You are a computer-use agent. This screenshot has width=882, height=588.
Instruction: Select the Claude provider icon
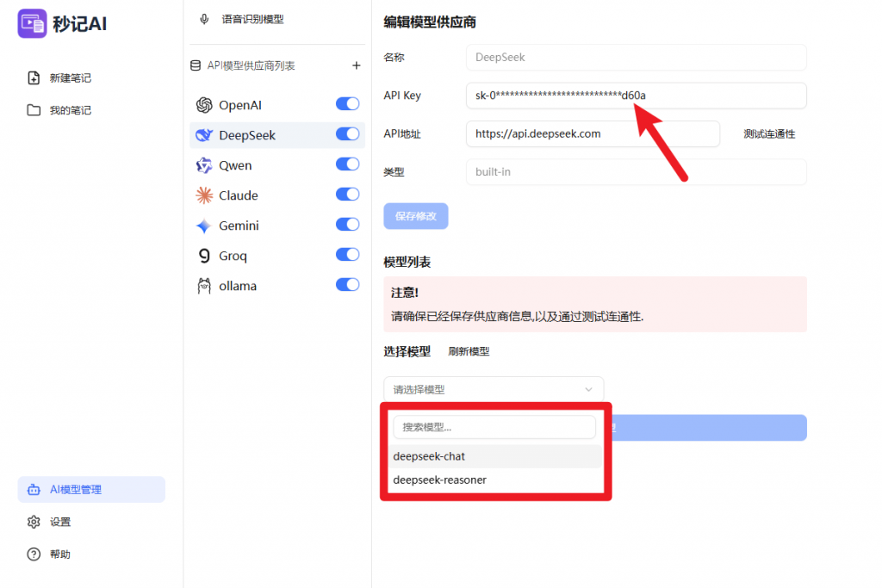[204, 195]
